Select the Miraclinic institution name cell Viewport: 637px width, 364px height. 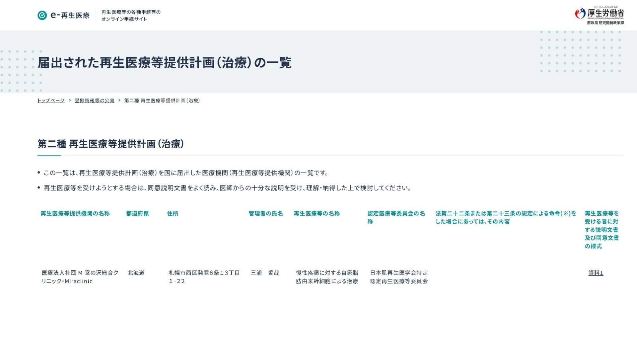click(80, 277)
